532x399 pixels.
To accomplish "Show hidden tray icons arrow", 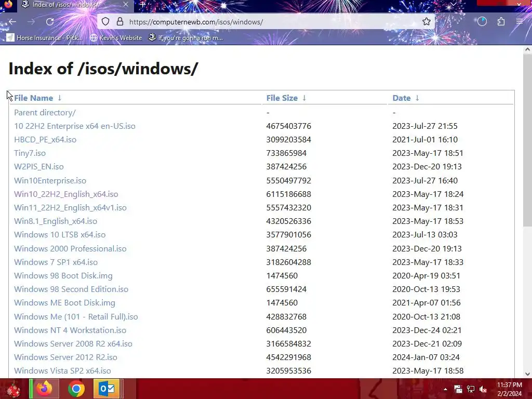I will click(445, 389).
